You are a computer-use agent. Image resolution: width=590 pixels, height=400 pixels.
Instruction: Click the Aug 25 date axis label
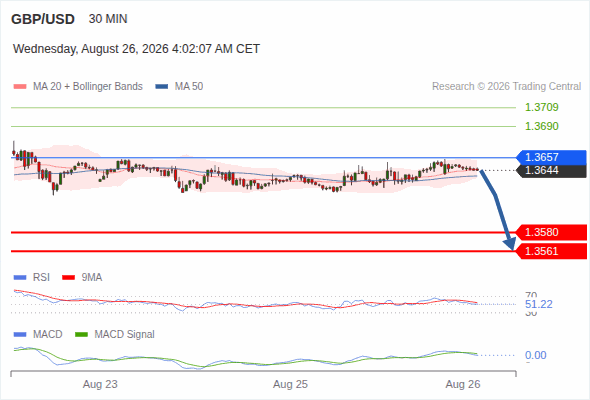tap(290, 384)
